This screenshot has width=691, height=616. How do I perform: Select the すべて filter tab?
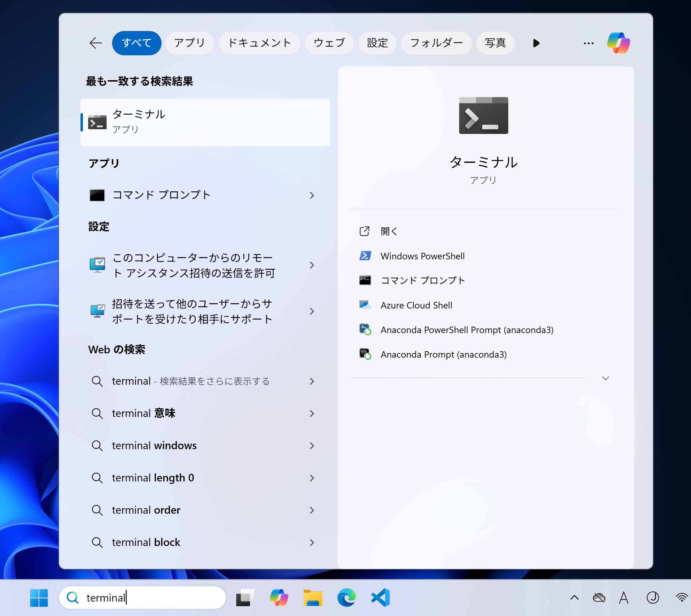click(136, 43)
